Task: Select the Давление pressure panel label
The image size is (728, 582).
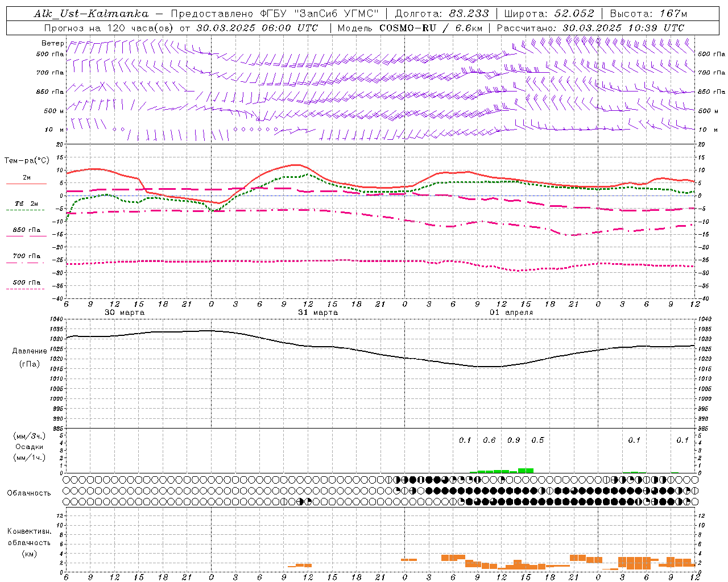Action: click(x=30, y=351)
